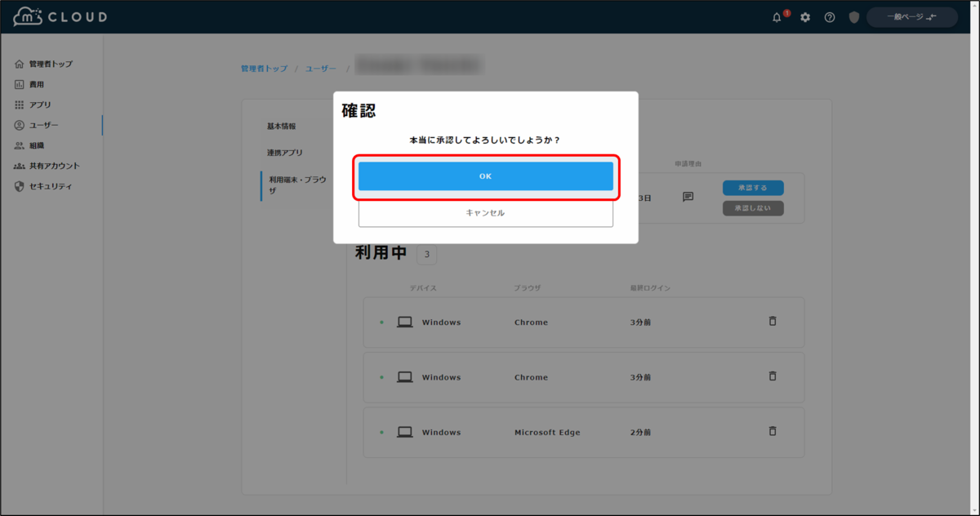The image size is (980, 516).
Task: Click the 申請理由 label
Action: [688, 164]
